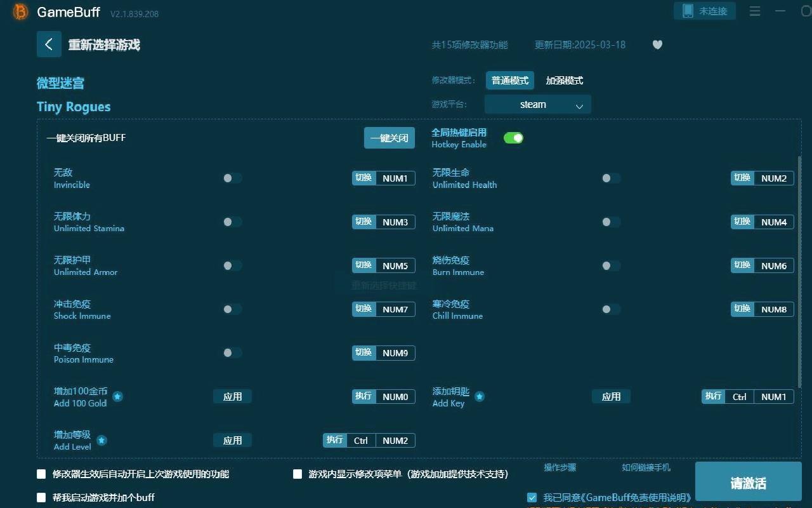Screen dimensions: 812x508
Task: Toggle the Invincible switch
Action: [232, 178]
